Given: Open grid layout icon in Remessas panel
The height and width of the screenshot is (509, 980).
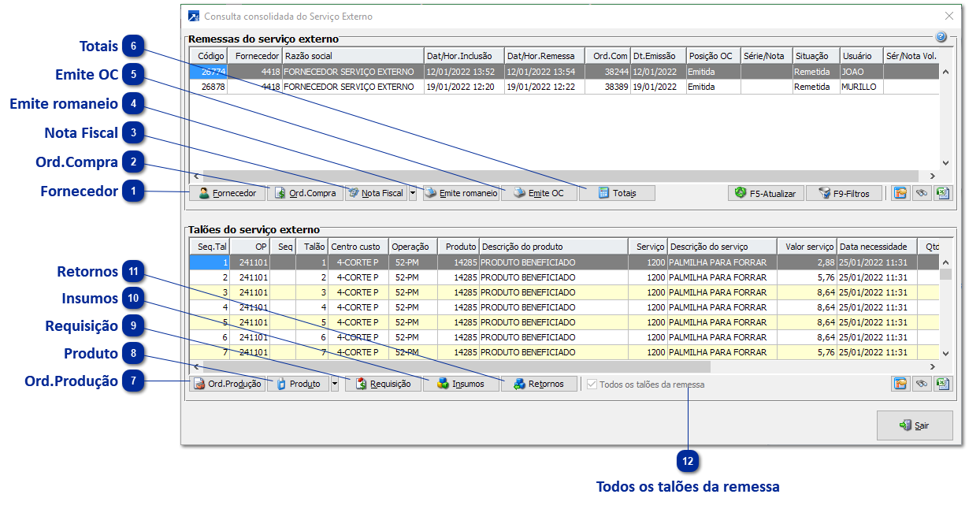Looking at the screenshot, I should point(900,193).
